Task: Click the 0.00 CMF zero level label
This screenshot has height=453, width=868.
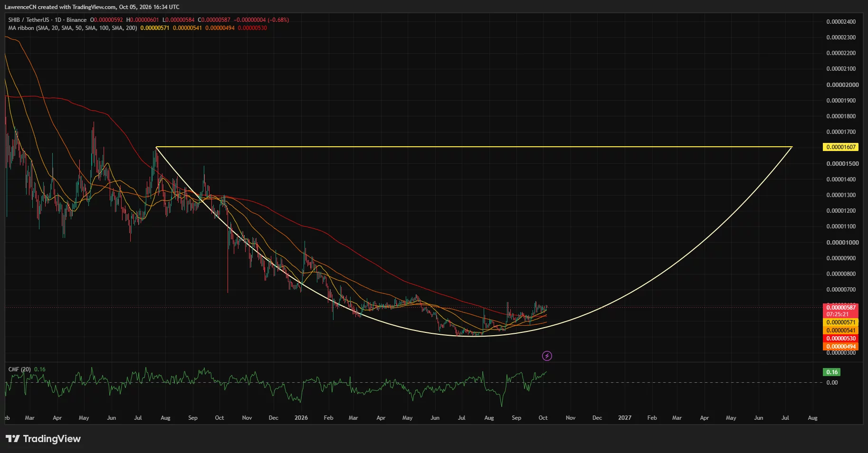Action: (x=832, y=383)
